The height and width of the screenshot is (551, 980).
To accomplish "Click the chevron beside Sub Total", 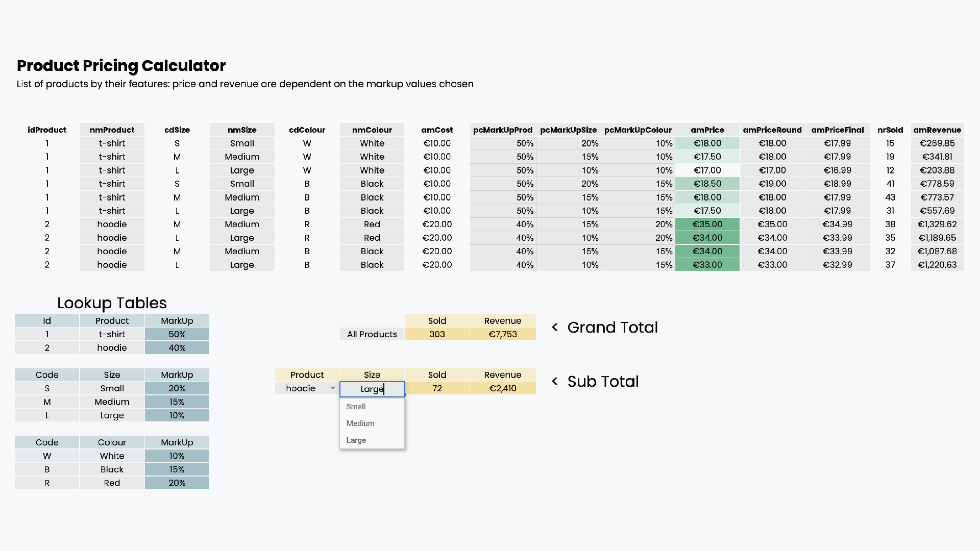I will [555, 381].
